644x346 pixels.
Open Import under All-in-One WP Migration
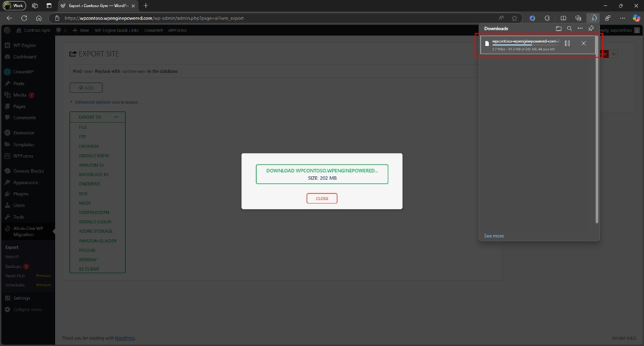coord(12,256)
